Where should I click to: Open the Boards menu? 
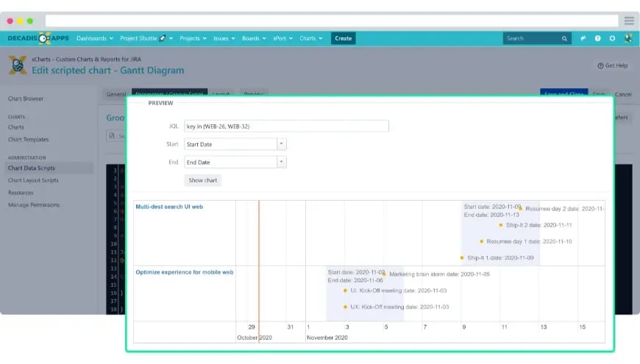(254, 38)
